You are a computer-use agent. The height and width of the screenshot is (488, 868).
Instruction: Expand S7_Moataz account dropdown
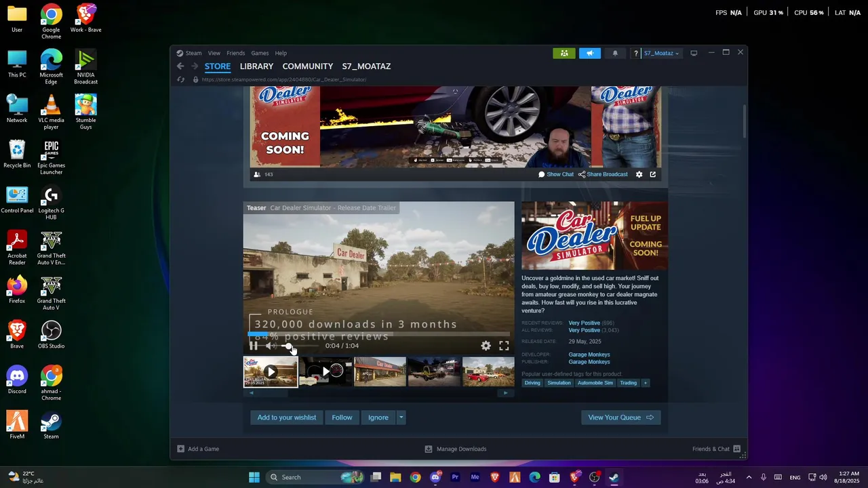[661, 53]
